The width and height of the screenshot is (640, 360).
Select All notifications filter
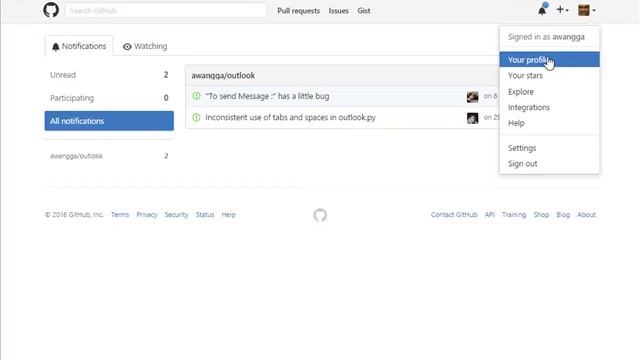[109, 121]
